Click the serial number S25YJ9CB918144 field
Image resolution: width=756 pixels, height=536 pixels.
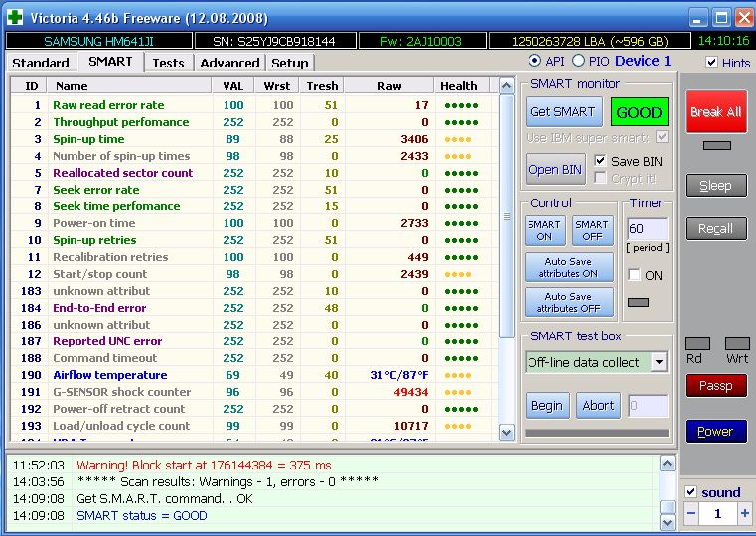coord(275,41)
